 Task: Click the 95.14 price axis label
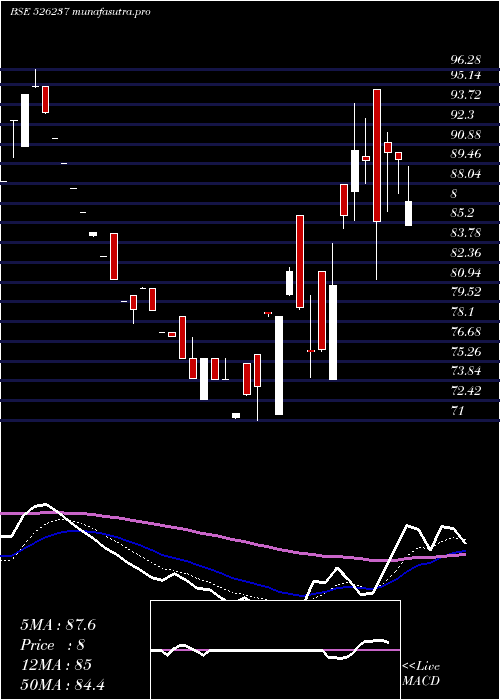tap(466, 75)
